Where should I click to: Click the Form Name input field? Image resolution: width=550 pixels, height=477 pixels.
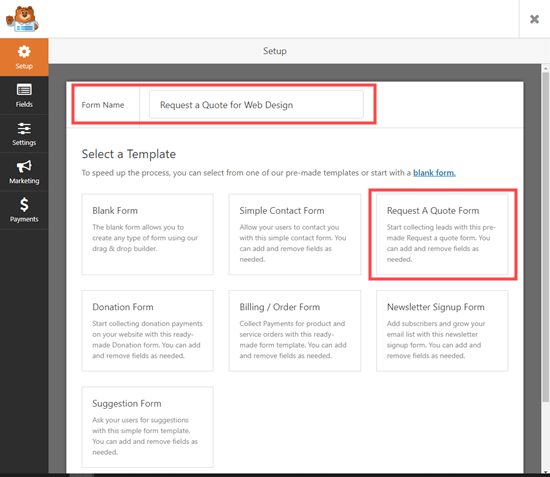tap(256, 105)
